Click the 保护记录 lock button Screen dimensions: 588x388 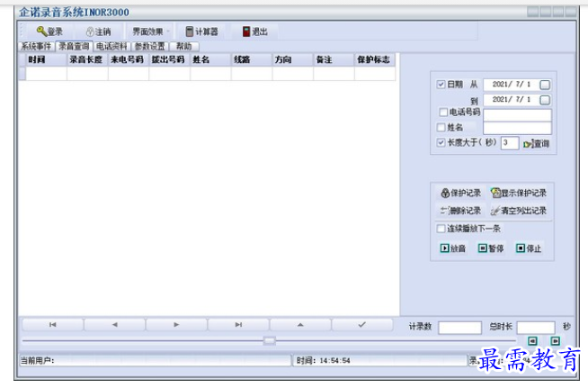point(461,193)
